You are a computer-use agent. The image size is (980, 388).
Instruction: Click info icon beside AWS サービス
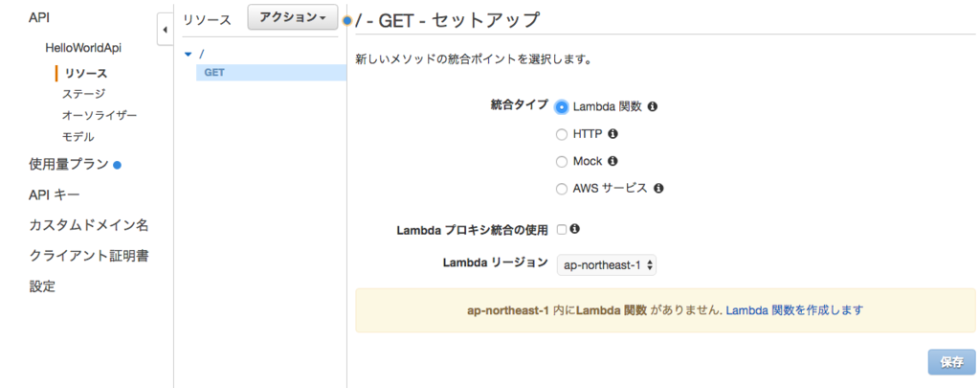(658, 189)
